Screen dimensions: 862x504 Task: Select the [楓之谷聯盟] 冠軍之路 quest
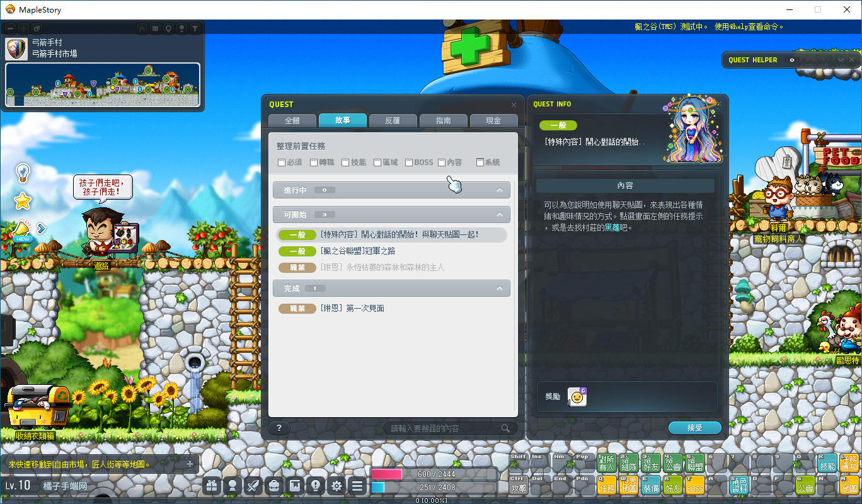click(x=358, y=251)
